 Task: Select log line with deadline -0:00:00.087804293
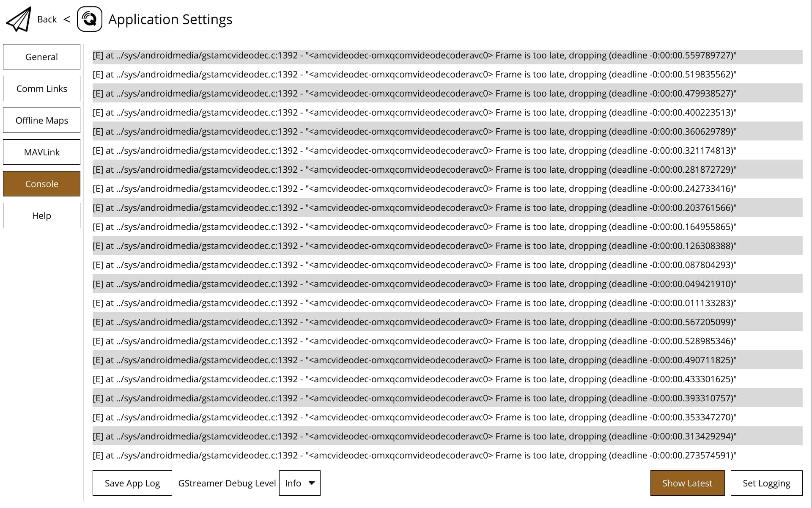[447, 265]
